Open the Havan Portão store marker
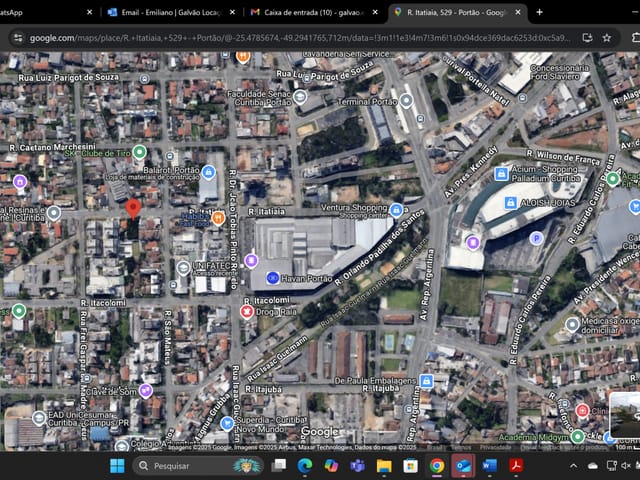Screen dimensions: 640x480 point(273,278)
